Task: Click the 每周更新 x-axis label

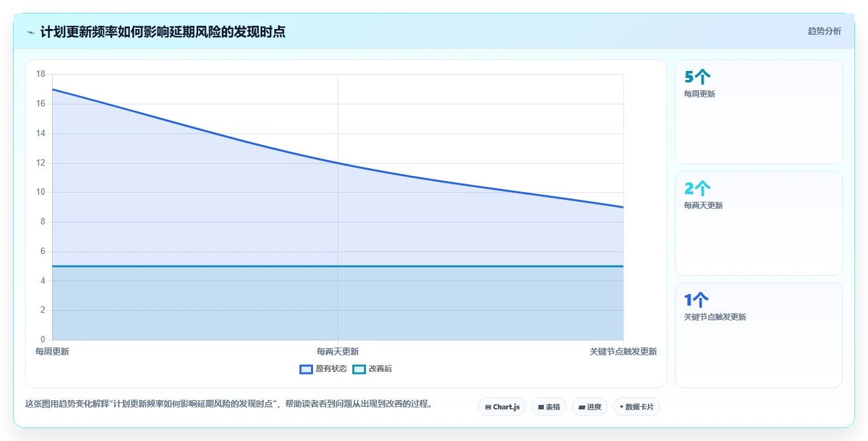Action: pyautogui.click(x=52, y=351)
